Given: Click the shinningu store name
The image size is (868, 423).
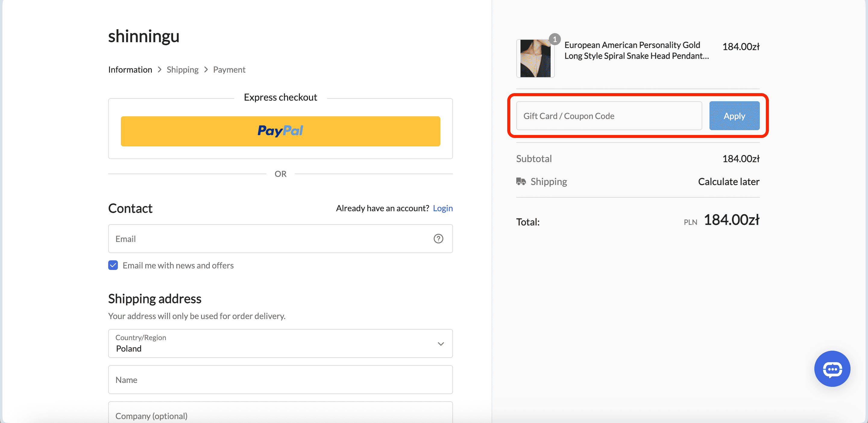Looking at the screenshot, I should tap(143, 36).
